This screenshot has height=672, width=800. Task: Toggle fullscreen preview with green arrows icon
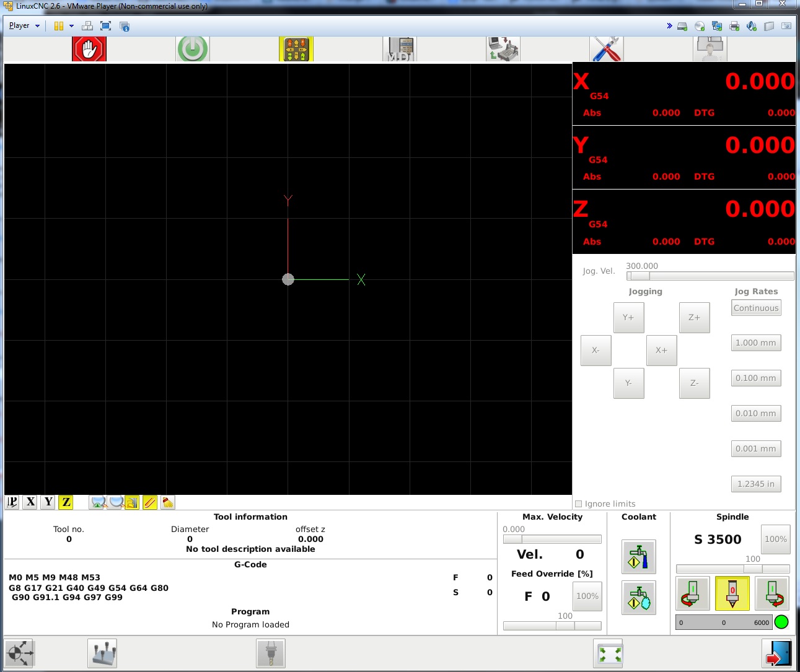click(x=608, y=653)
